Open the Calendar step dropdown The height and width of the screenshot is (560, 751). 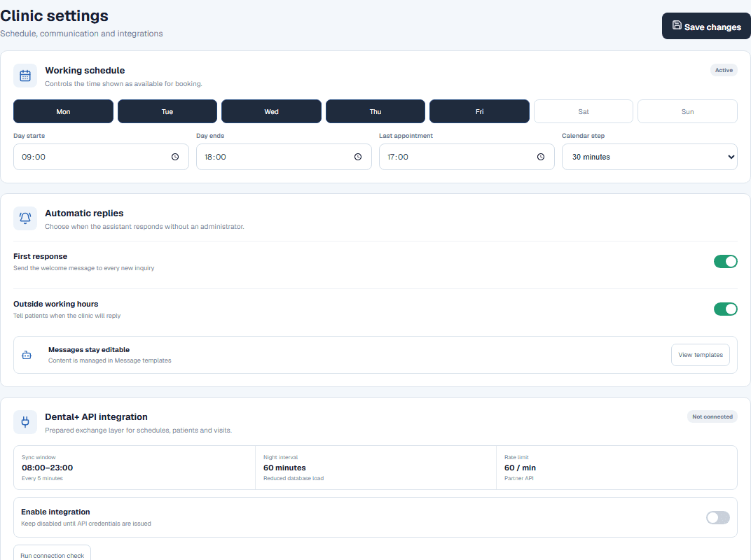pos(649,157)
